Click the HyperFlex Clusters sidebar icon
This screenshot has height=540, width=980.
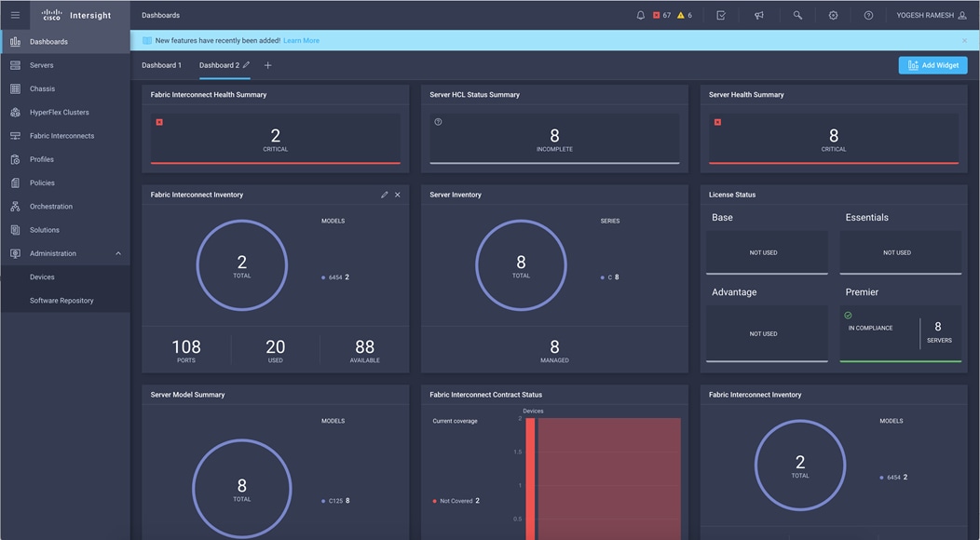(16, 113)
